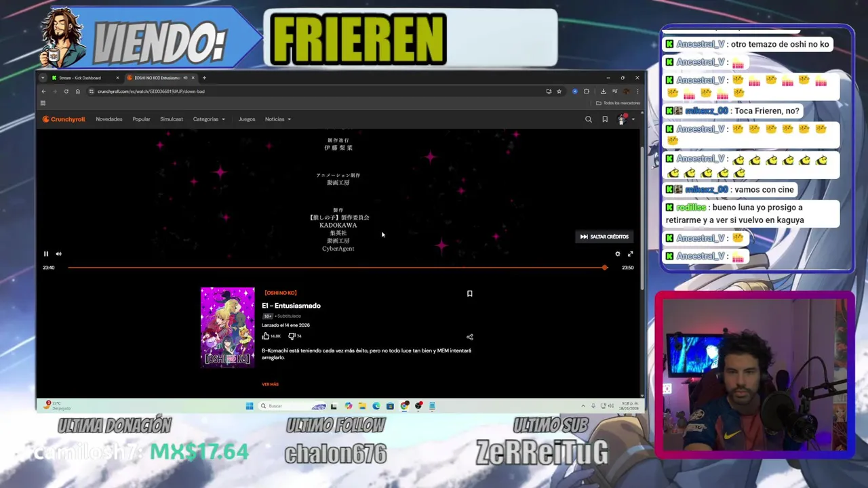The width and height of the screenshot is (868, 488).
Task: Open Juegos menu item
Action: click(247, 119)
